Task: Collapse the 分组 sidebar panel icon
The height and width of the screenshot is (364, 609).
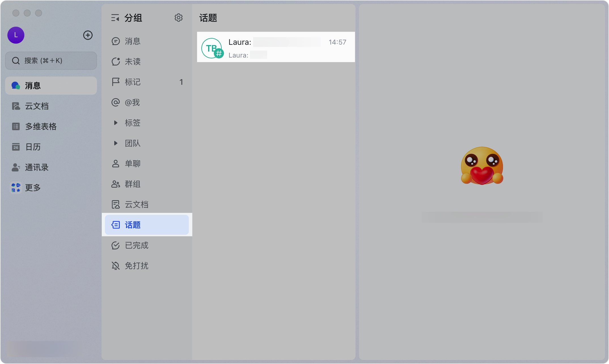Action: pos(115,18)
